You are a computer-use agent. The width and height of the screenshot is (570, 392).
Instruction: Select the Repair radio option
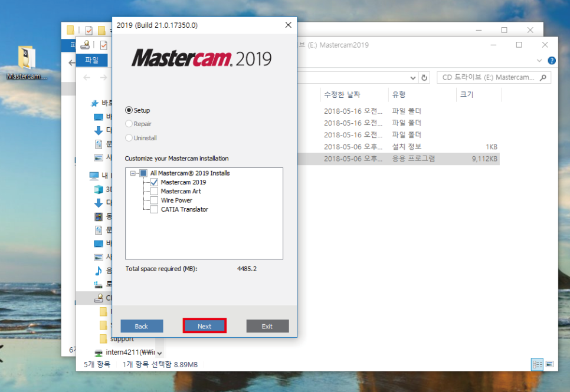pos(129,124)
